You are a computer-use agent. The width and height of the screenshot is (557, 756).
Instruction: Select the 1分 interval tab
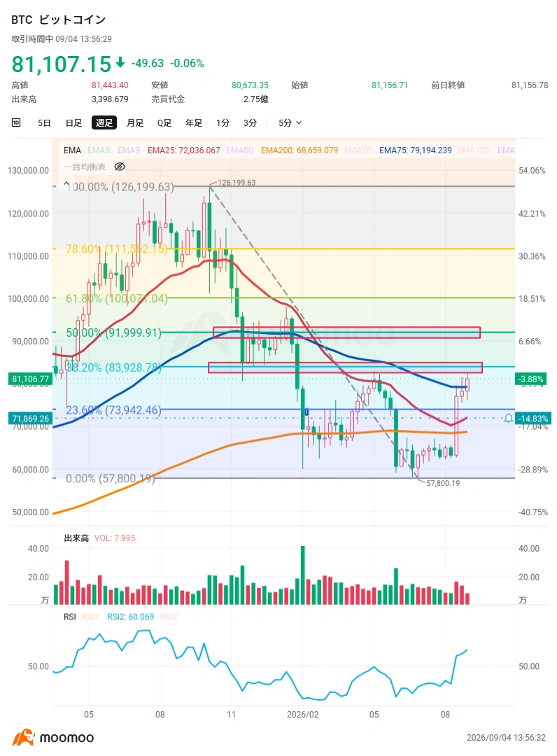tap(223, 123)
